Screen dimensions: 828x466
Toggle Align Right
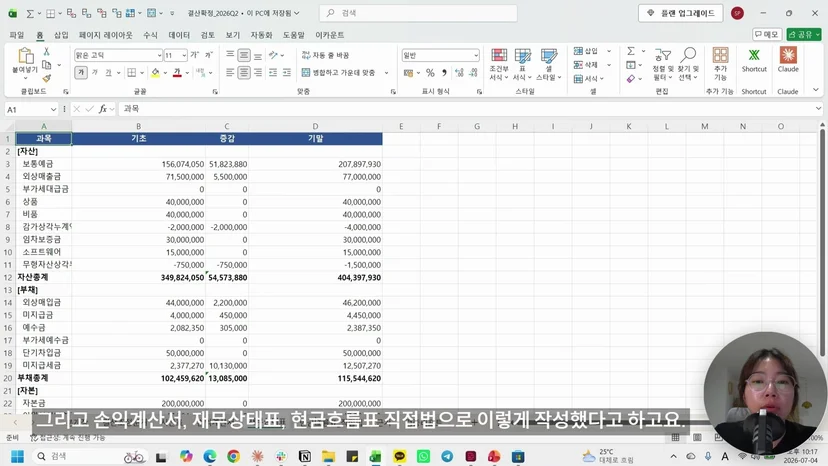[x=258, y=72]
